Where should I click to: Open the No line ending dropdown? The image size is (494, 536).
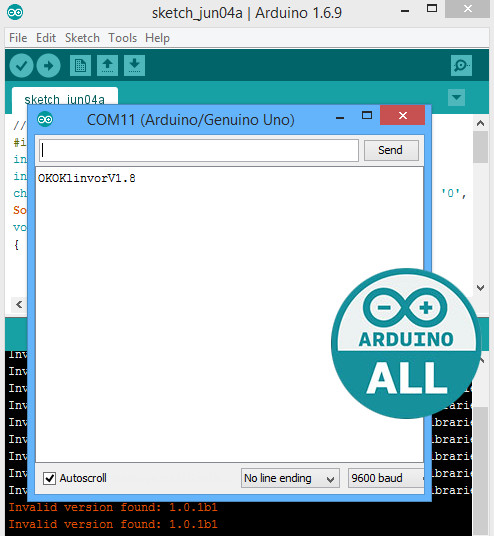click(290, 478)
